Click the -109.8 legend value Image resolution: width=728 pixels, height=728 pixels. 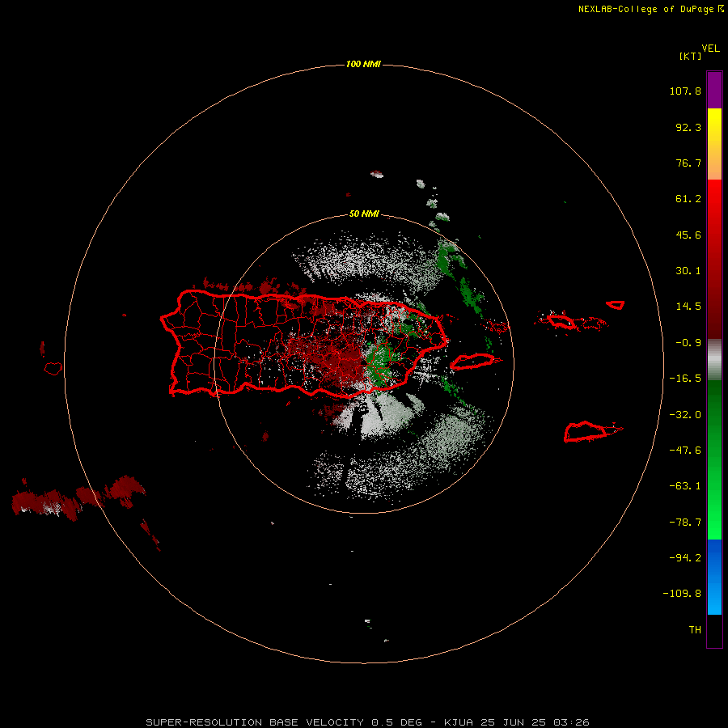[x=682, y=594]
